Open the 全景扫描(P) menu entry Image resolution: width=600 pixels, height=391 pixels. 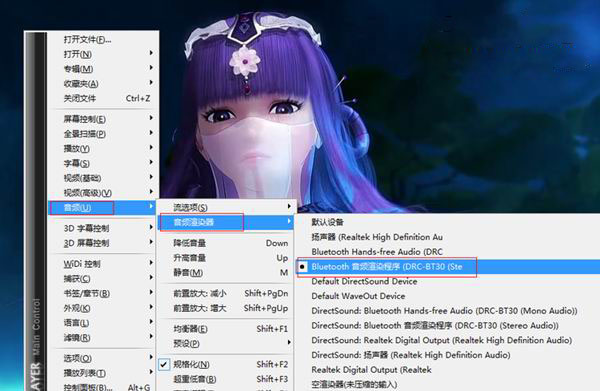point(103,134)
